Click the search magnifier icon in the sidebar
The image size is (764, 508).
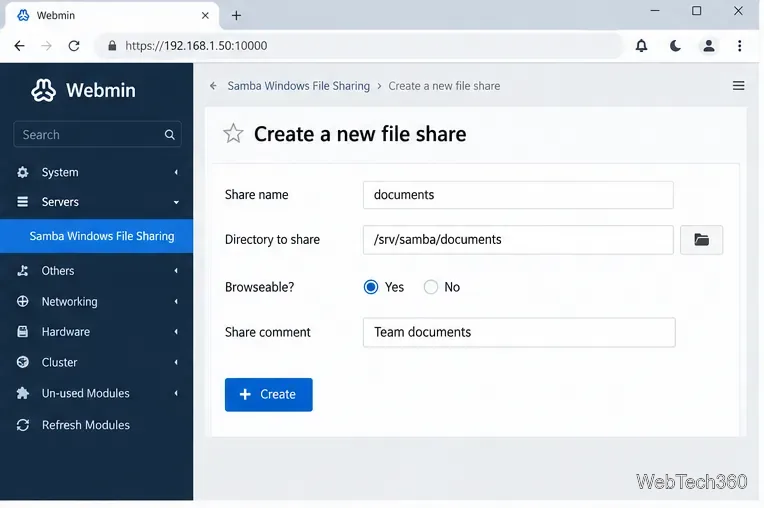170,134
